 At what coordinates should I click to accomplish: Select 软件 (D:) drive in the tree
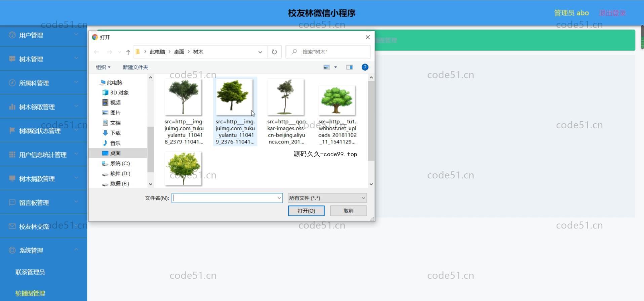click(120, 173)
